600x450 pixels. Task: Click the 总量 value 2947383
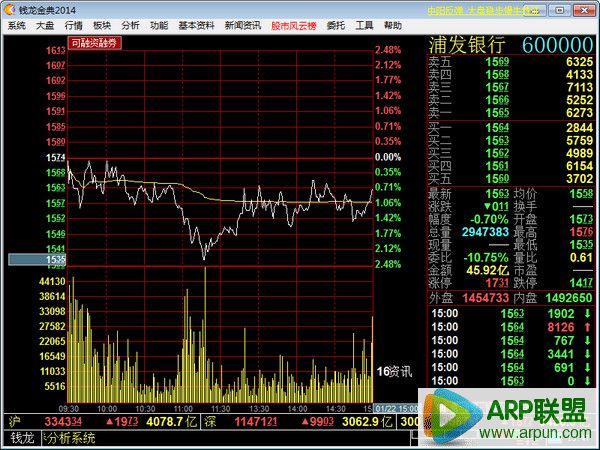click(x=485, y=232)
